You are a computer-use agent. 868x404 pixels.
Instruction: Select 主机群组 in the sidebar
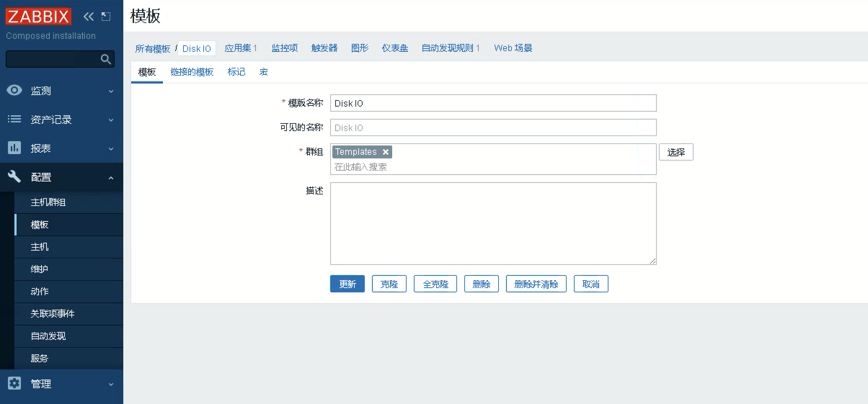(x=48, y=202)
